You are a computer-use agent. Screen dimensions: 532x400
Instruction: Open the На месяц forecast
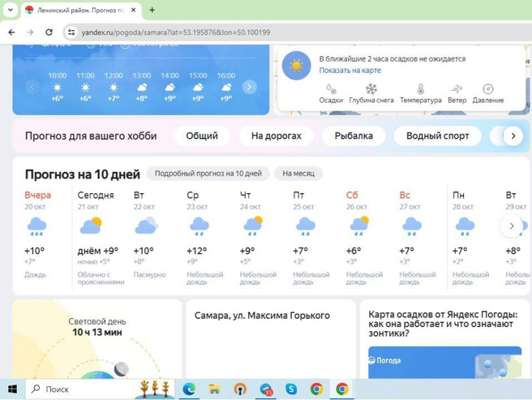click(x=298, y=174)
